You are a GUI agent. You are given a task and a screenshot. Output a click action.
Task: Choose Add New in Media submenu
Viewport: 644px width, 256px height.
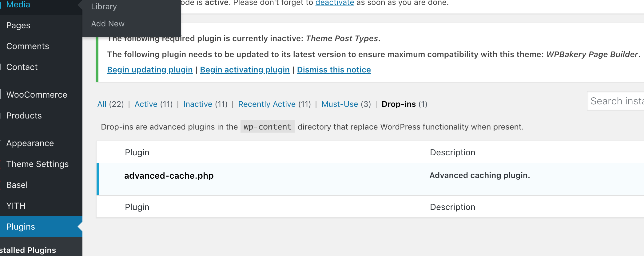pyautogui.click(x=108, y=24)
